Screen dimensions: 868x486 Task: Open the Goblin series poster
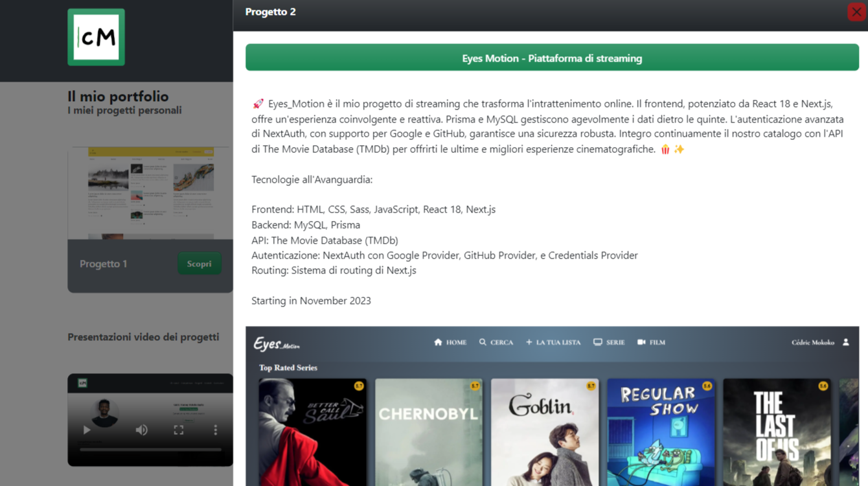[545, 432]
